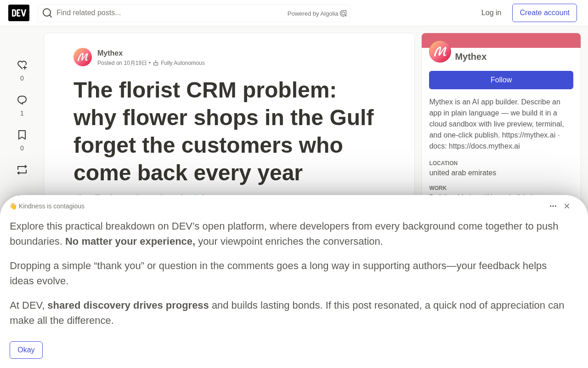Open the Mythex author name link above the title
The image size is (588, 368).
[x=110, y=53]
